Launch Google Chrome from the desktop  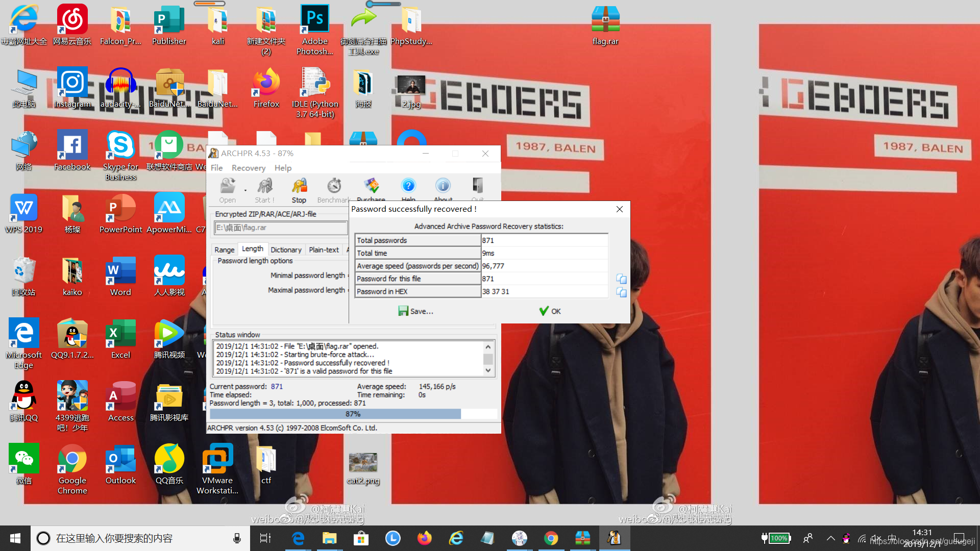tap(72, 469)
